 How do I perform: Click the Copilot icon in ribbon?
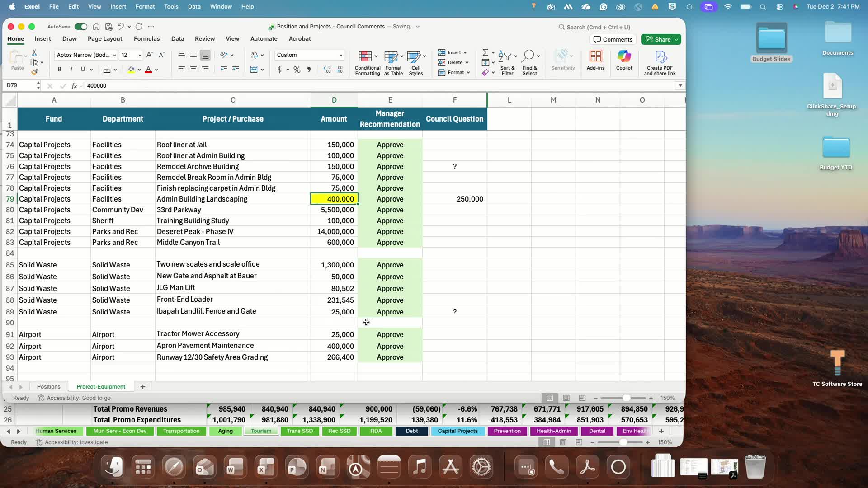click(624, 56)
